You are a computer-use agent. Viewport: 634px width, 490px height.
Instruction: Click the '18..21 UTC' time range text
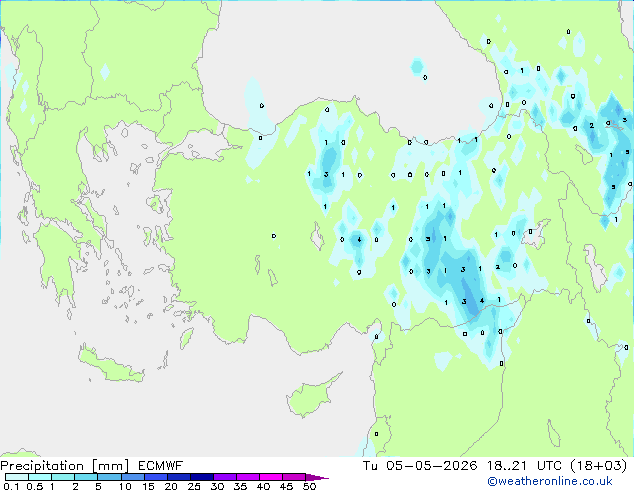coord(524,466)
